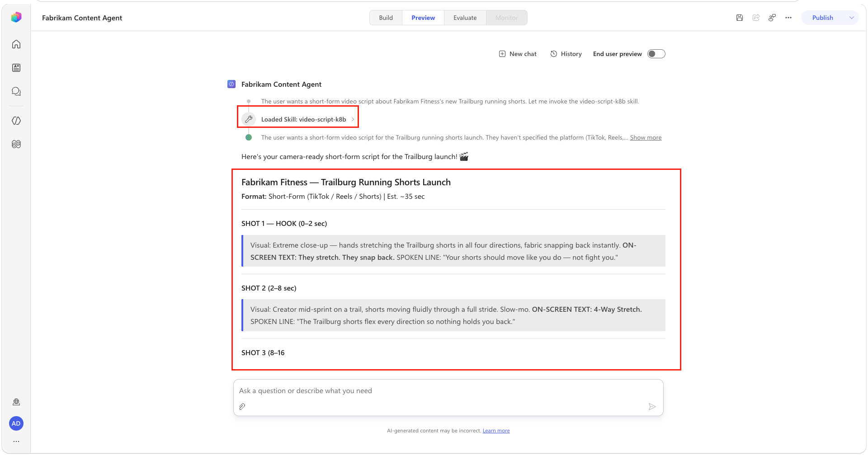This screenshot has width=868, height=455.
Task: Click the first reasoning line about invoking skill
Action: pyautogui.click(x=450, y=101)
